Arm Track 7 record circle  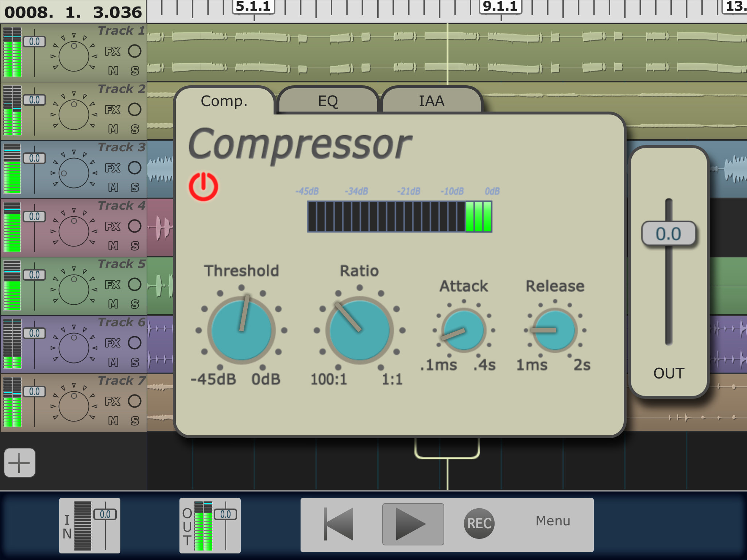coord(135,401)
